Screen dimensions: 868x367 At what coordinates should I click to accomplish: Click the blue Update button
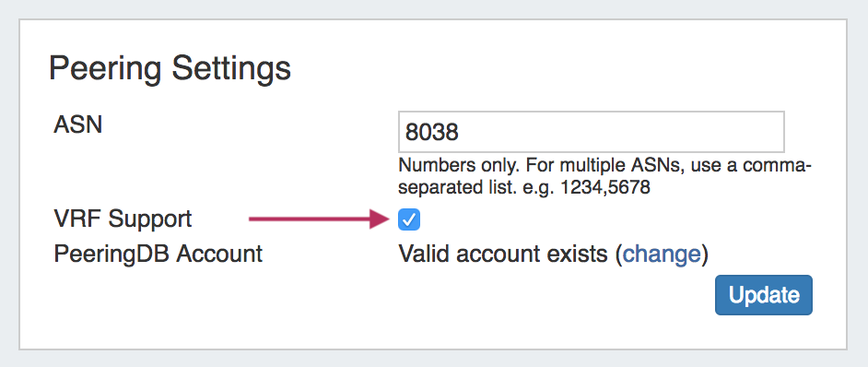[x=763, y=295]
